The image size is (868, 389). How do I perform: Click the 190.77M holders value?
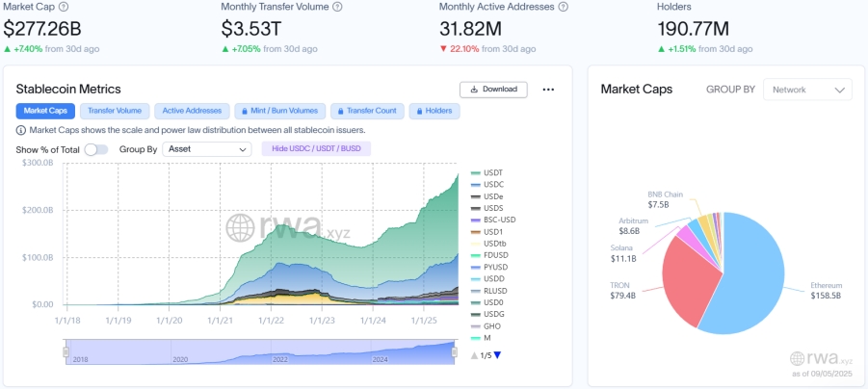[693, 29]
